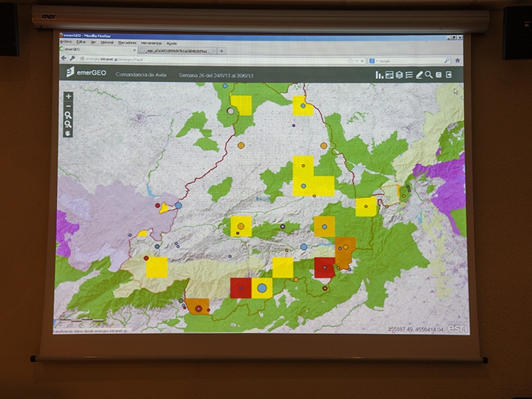Select zoom-in magnifier box tool
This screenshot has width=532, height=399.
(x=68, y=115)
